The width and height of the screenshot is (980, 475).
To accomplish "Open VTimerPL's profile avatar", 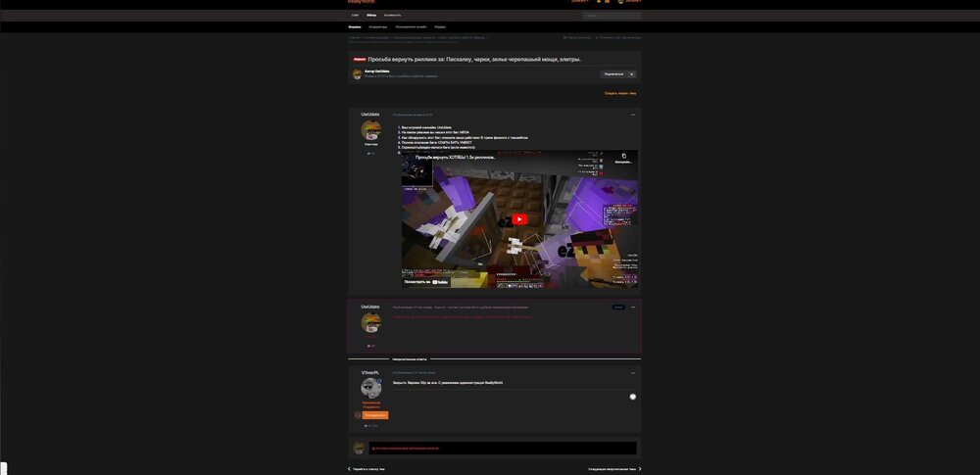I will coord(371,388).
